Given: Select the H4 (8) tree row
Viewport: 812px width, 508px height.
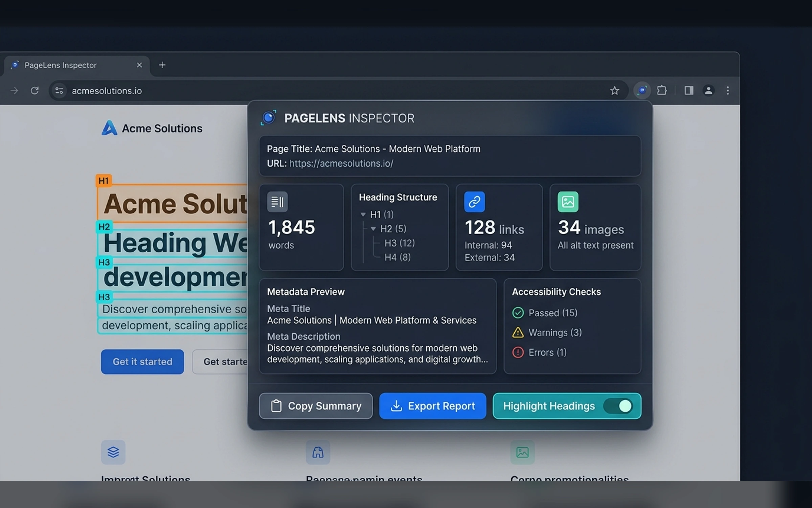Looking at the screenshot, I should pos(398,257).
